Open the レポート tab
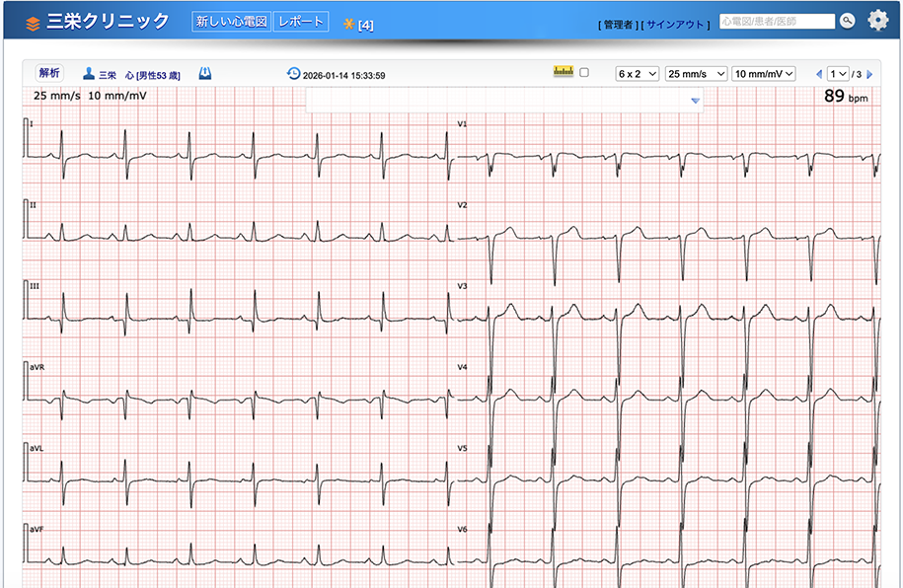903x588 pixels. click(x=300, y=22)
